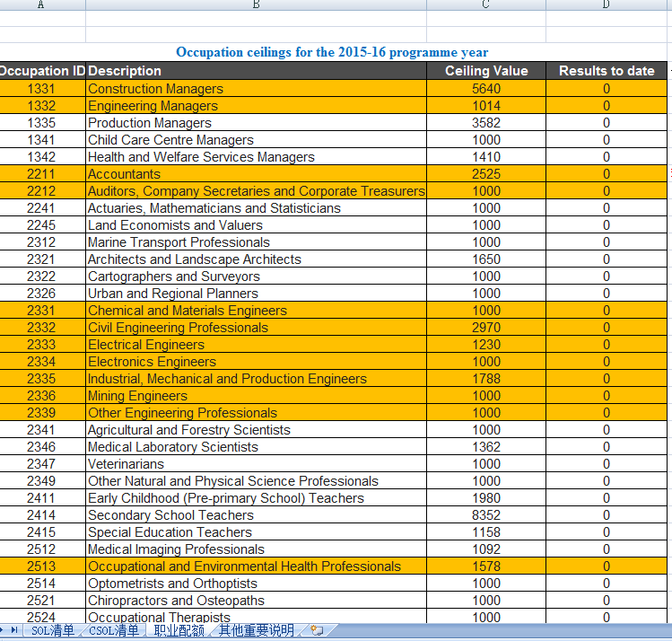Click occupation ID 1331
Screen dimensions: 672x641
pyautogui.click(x=41, y=89)
